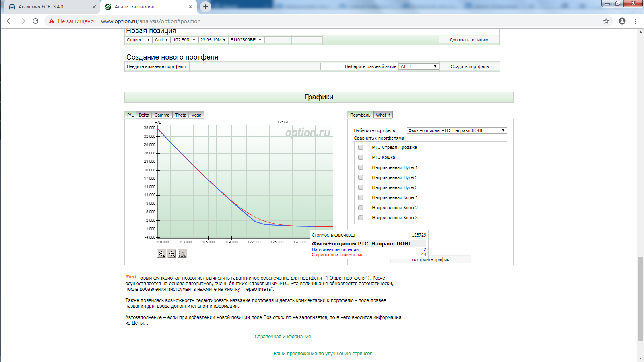This screenshot has height=362, width=644.
Task: Open the What if panel tab
Action: click(383, 115)
